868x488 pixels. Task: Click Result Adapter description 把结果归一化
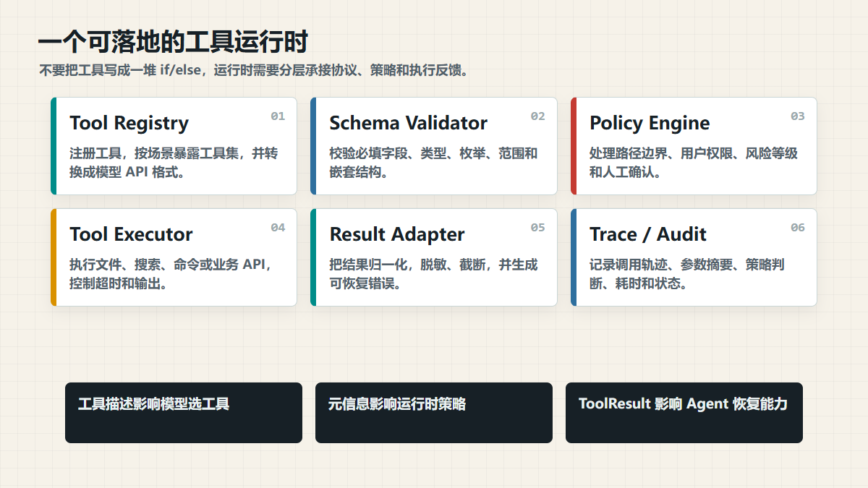coord(433,274)
